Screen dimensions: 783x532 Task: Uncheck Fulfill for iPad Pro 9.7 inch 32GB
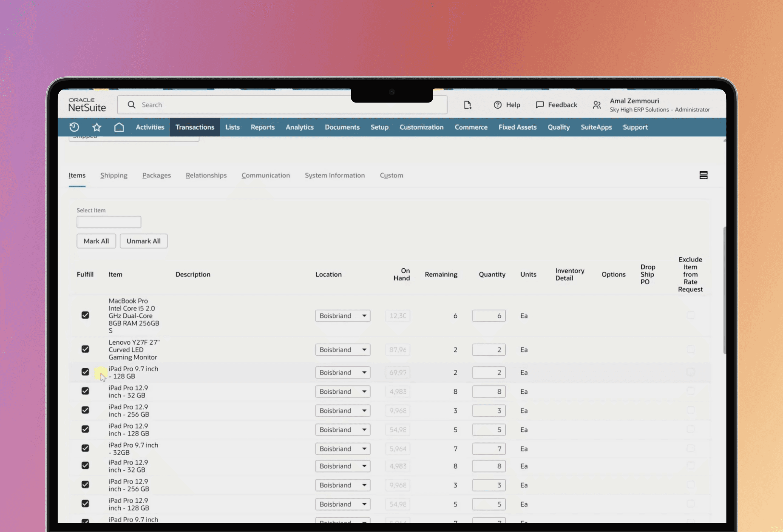(85, 448)
